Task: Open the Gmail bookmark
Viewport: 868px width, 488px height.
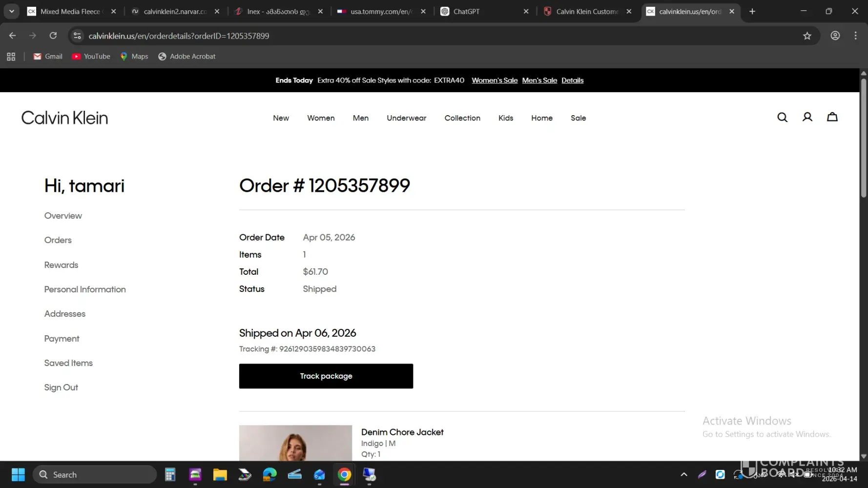Action: click(48, 57)
